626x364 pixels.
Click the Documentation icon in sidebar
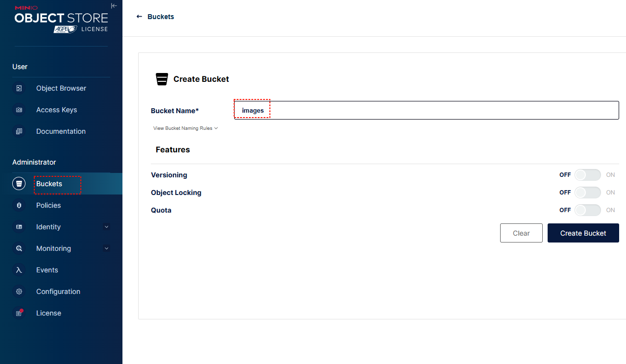(19, 131)
